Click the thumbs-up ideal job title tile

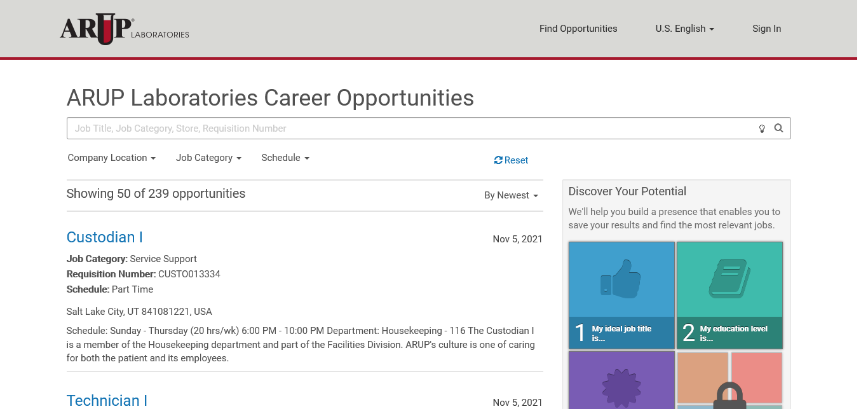point(621,295)
